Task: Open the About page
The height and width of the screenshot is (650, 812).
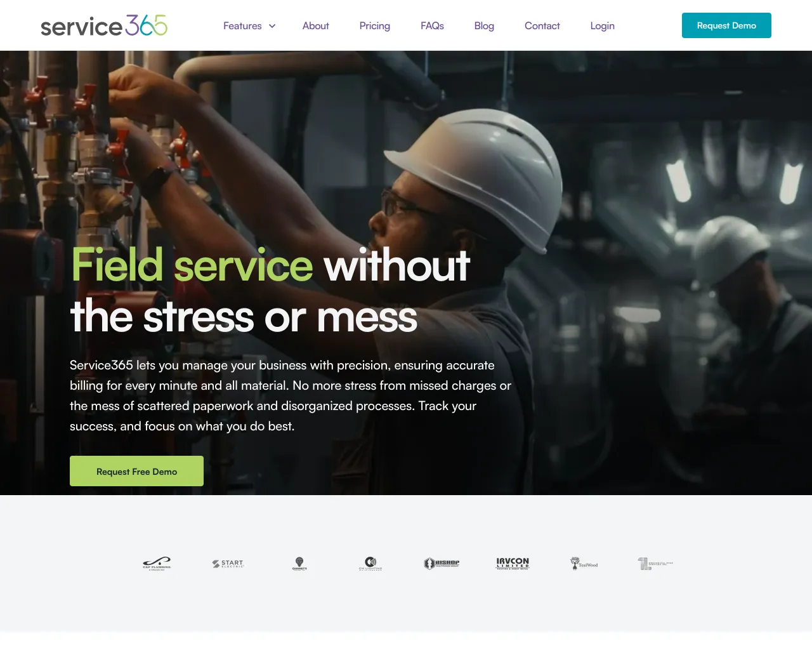Action: coord(315,25)
